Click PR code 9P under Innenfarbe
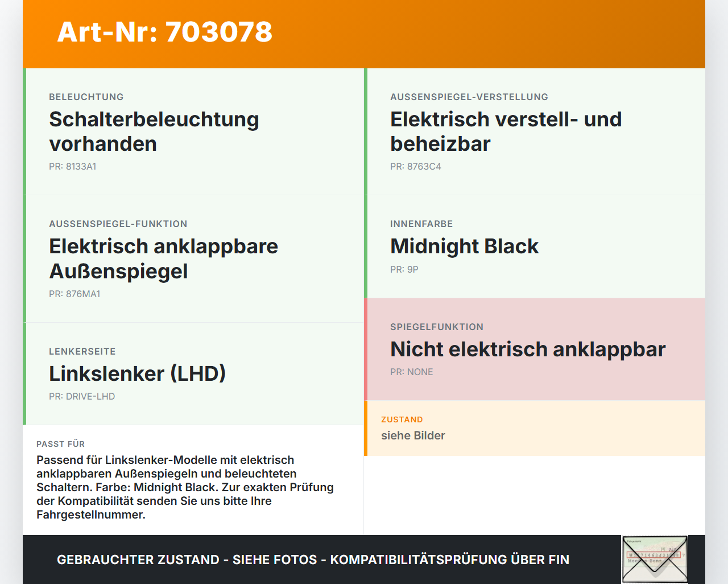This screenshot has width=728, height=584. [404, 269]
